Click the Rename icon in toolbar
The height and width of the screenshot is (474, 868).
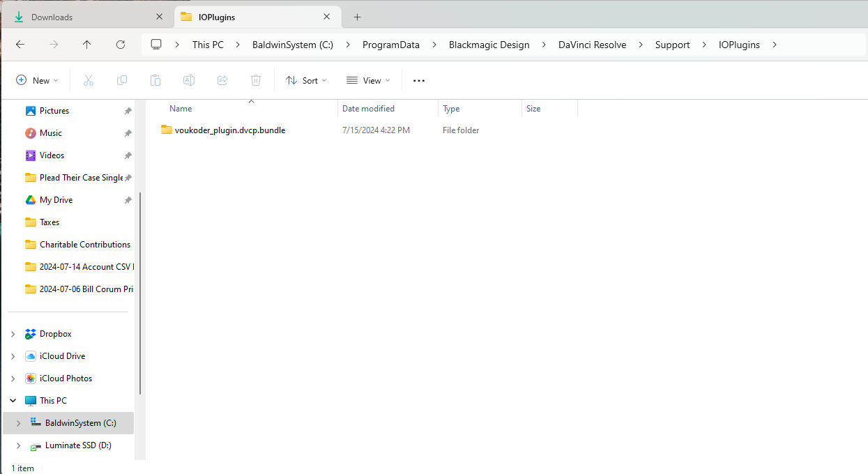tap(188, 81)
